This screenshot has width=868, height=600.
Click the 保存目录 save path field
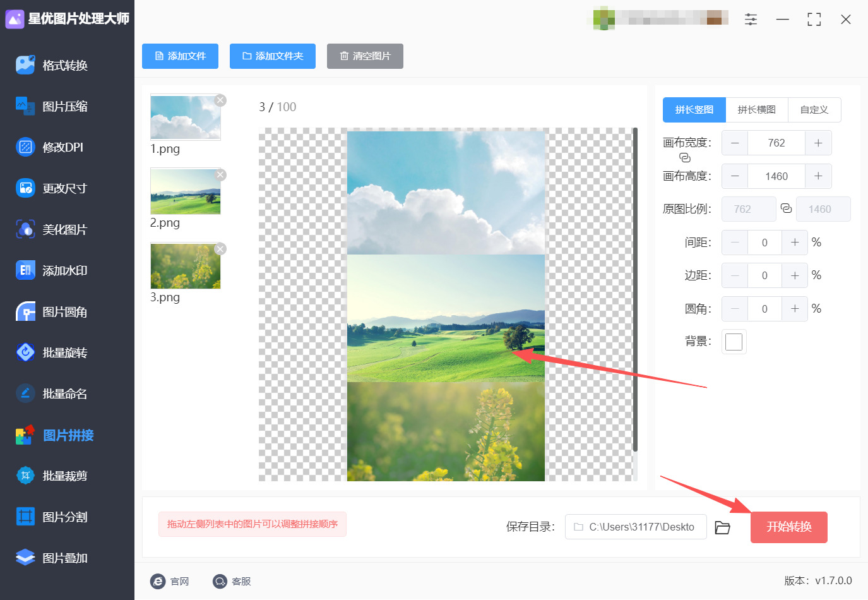pyautogui.click(x=636, y=527)
